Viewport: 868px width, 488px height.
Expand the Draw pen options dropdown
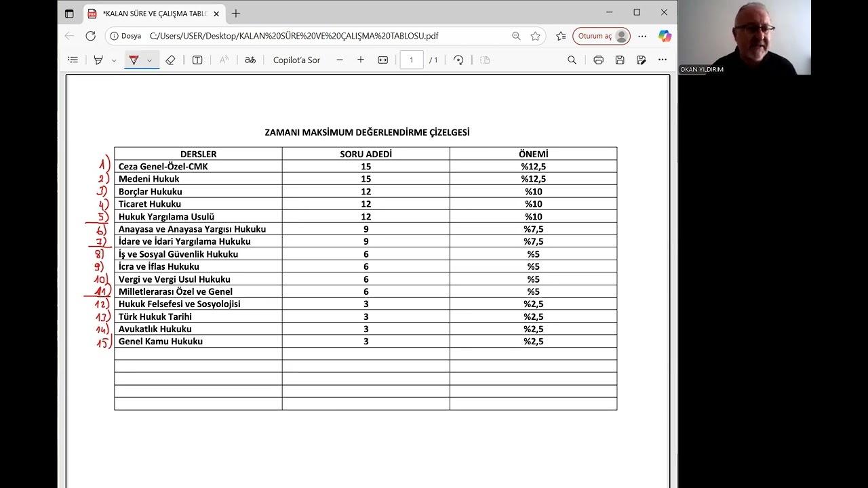[x=149, y=60]
